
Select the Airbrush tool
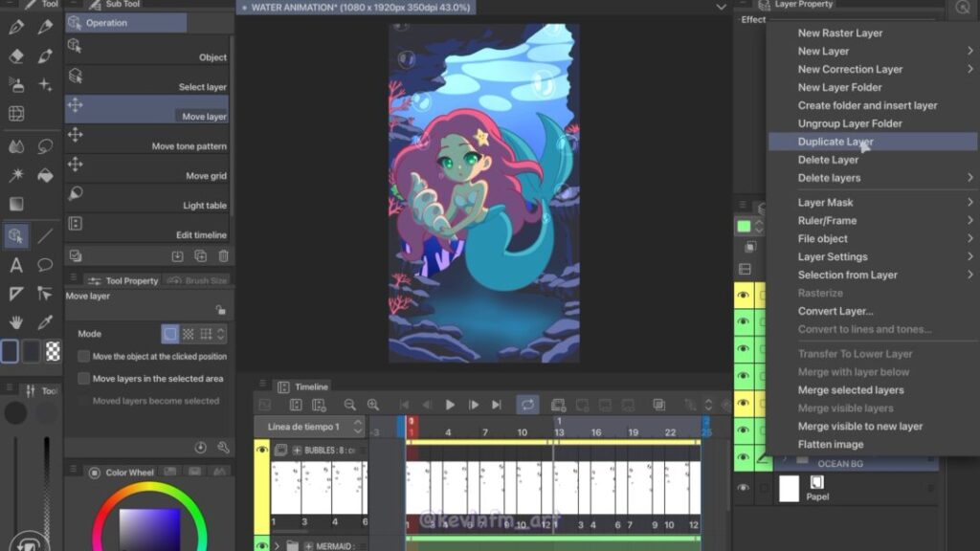(16, 84)
